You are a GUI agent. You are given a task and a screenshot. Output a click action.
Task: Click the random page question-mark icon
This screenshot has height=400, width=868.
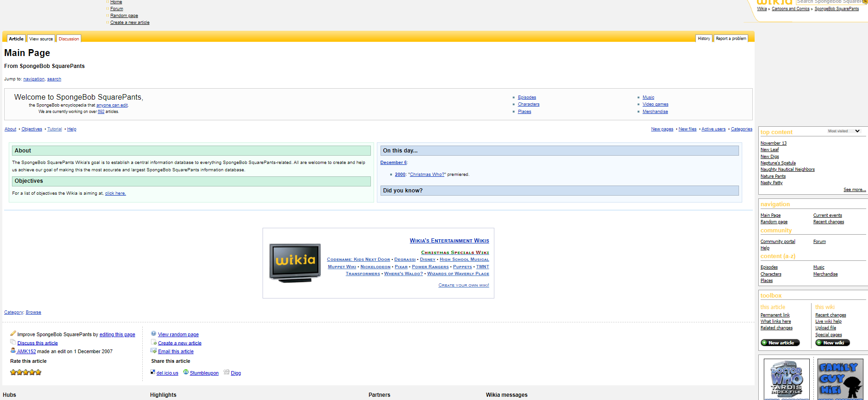tap(154, 333)
